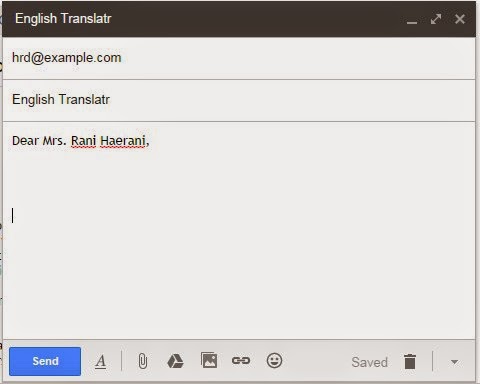Click the misspelled word Haerani
The height and width of the screenshot is (384, 480).
point(123,141)
